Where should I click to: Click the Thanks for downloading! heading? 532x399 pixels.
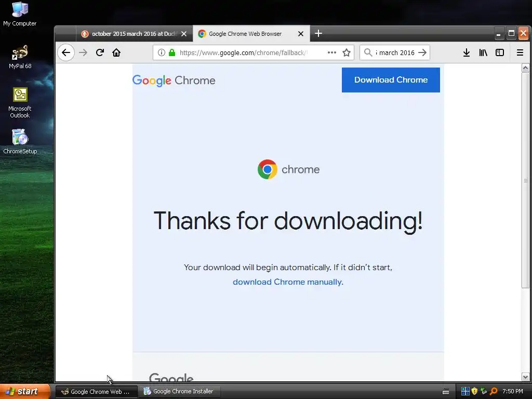pyautogui.click(x=288, y=221)
